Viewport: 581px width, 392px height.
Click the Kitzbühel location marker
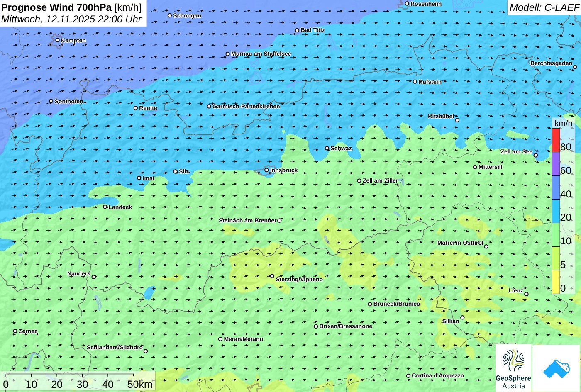tap(457, 120)
